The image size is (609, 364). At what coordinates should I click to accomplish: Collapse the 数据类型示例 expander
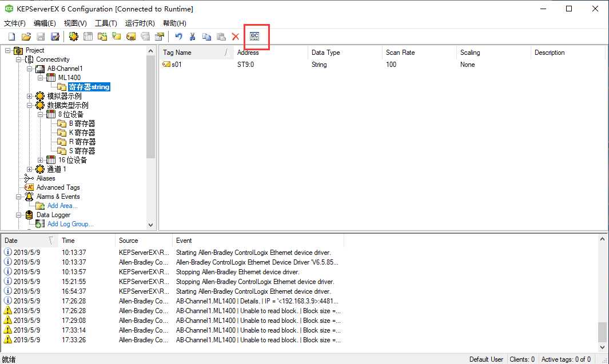tap(29, 105)
